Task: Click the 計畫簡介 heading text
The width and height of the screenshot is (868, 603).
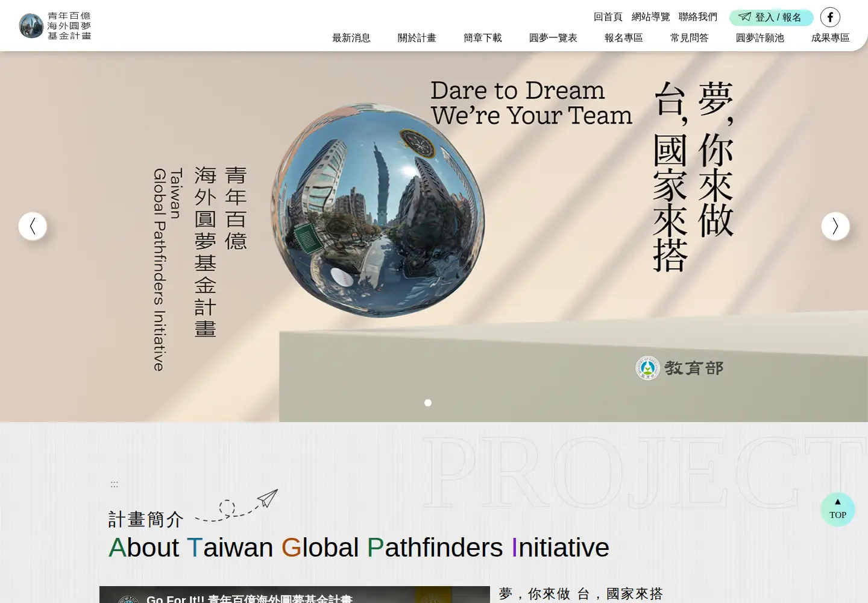Action: (x=146, y=519)
